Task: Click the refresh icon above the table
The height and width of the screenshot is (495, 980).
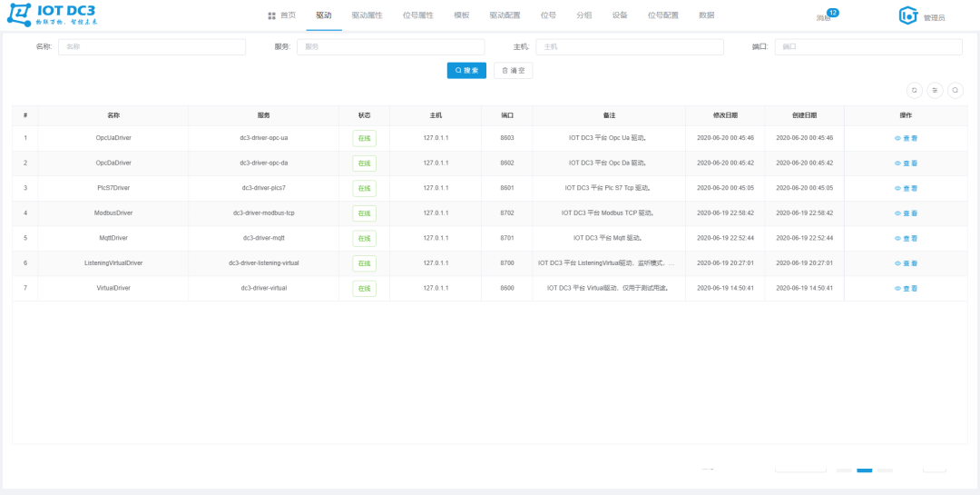Action: (915, 90)
